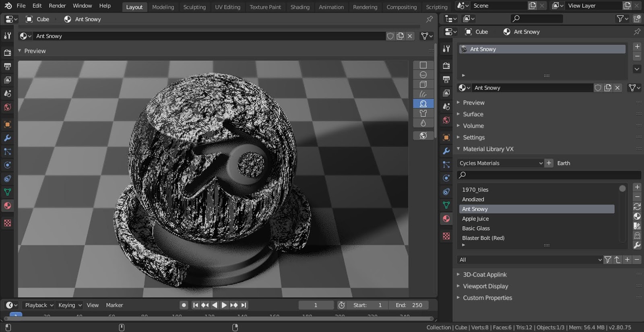
Task: Open World properties tab in left sidebar
Action: (x=8, y=107)
